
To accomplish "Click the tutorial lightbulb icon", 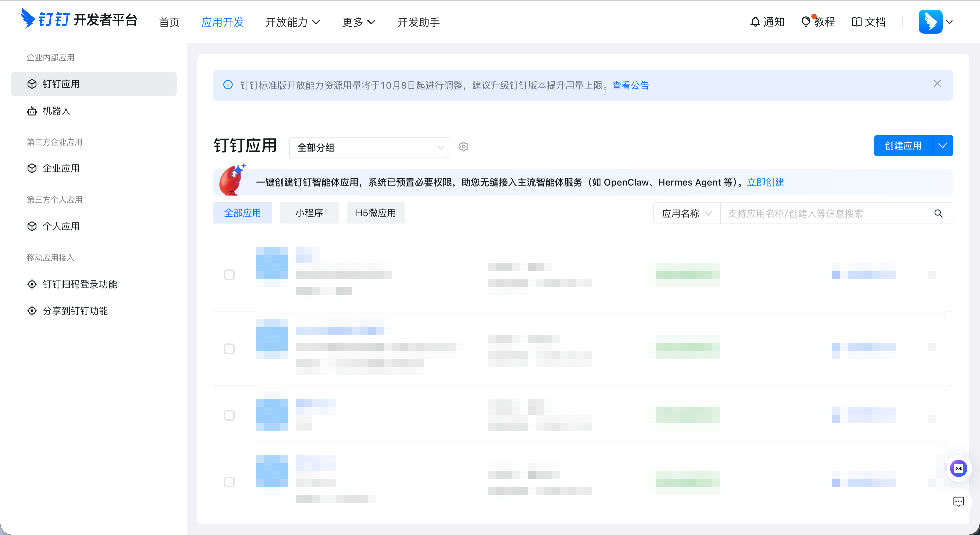I will pos(805,22).
